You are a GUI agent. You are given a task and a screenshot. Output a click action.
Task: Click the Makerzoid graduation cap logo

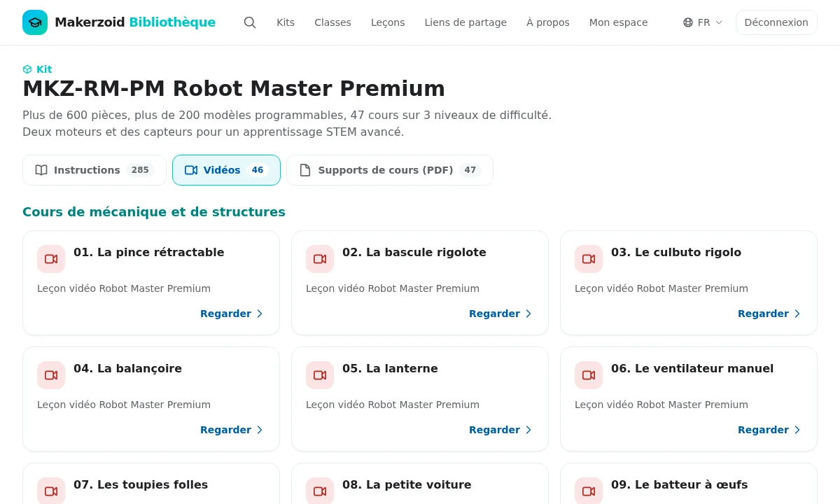(x=35, y=22)
